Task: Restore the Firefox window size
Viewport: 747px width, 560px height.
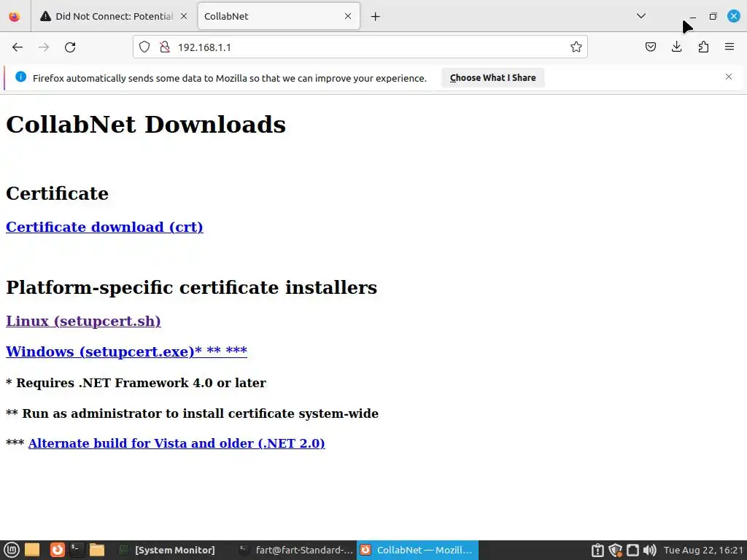Action: point(713,17)
